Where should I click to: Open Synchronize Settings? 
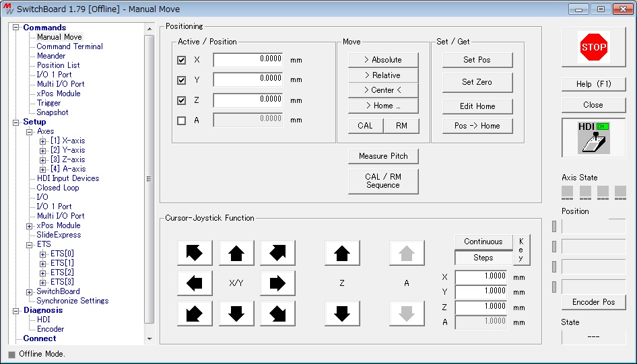72,301
